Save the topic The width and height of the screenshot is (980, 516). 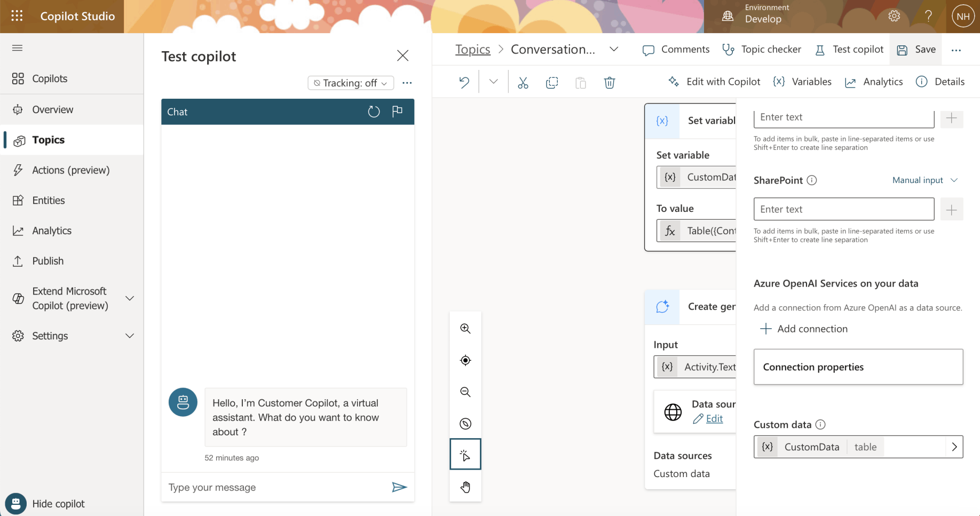(916, 50)
